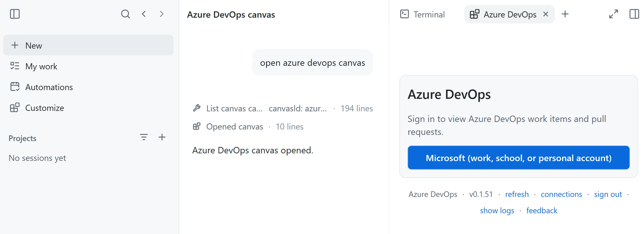Click the Customize grid icon
The height and width of the screenshot is (234, 644).
pos(15,108)
